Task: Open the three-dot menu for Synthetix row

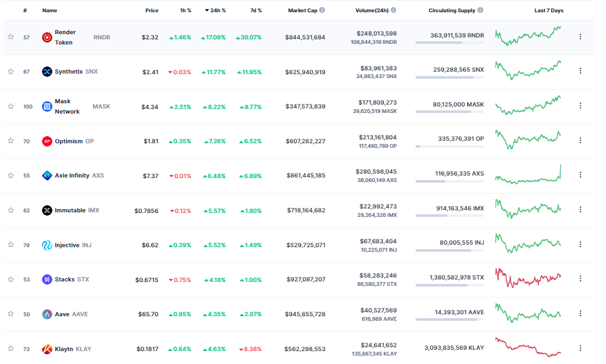Action: (x=580, y=71)
